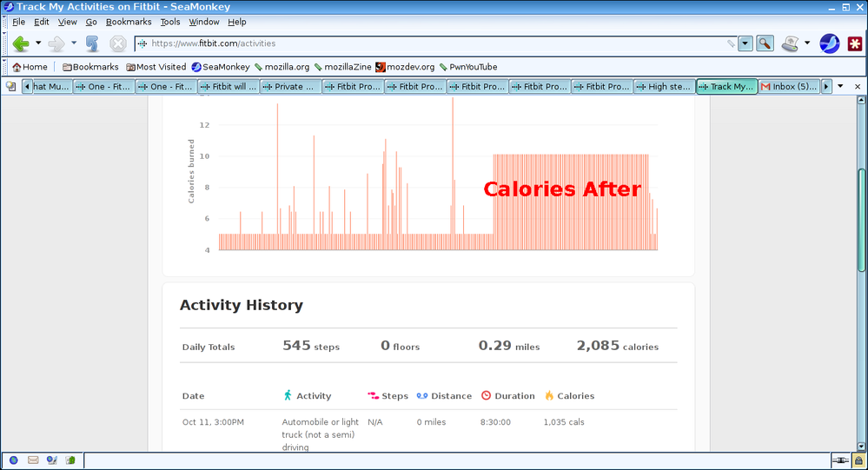This screenshot has width=868, height=470.
Task: Switch to the 'High ste...' tab
Action: 665,86
